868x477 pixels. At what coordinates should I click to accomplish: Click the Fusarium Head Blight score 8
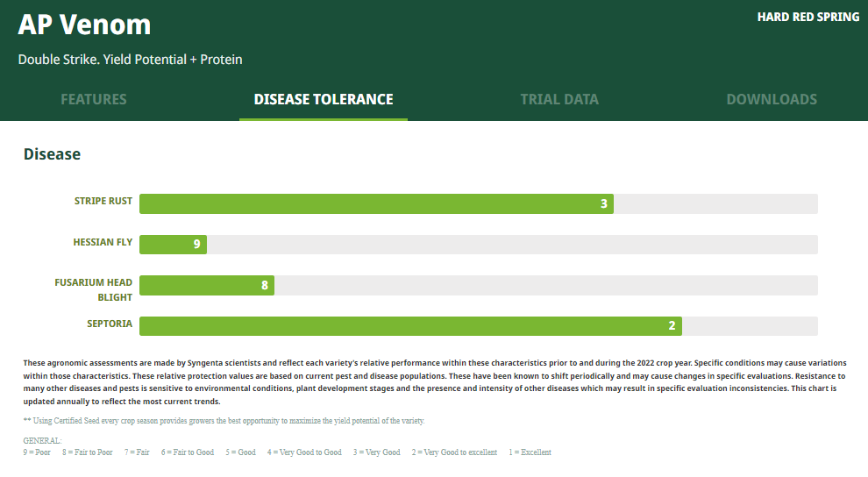tap(265, 285)
